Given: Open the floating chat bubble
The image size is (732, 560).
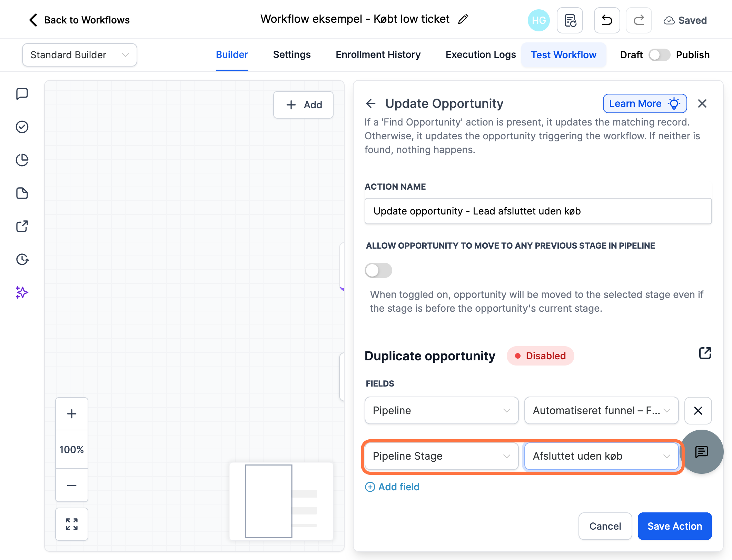Looking at the screenshot, I should pos(701,452).
